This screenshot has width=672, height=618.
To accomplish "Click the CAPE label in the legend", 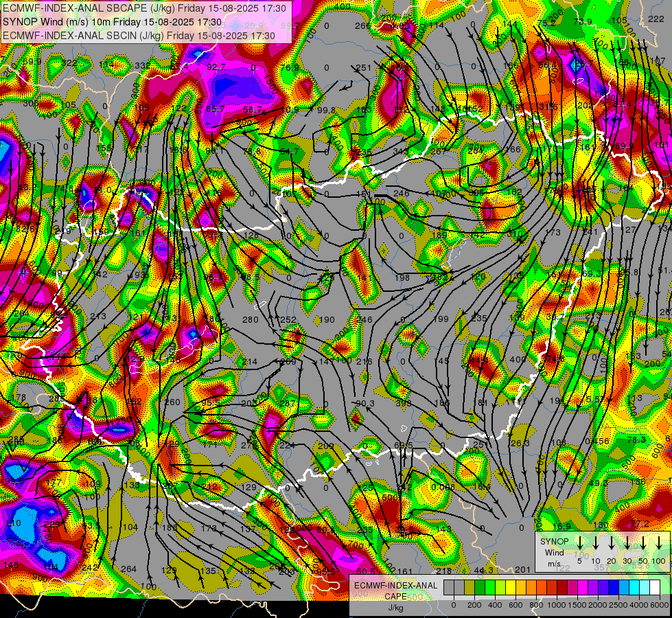I will (396, 597).
